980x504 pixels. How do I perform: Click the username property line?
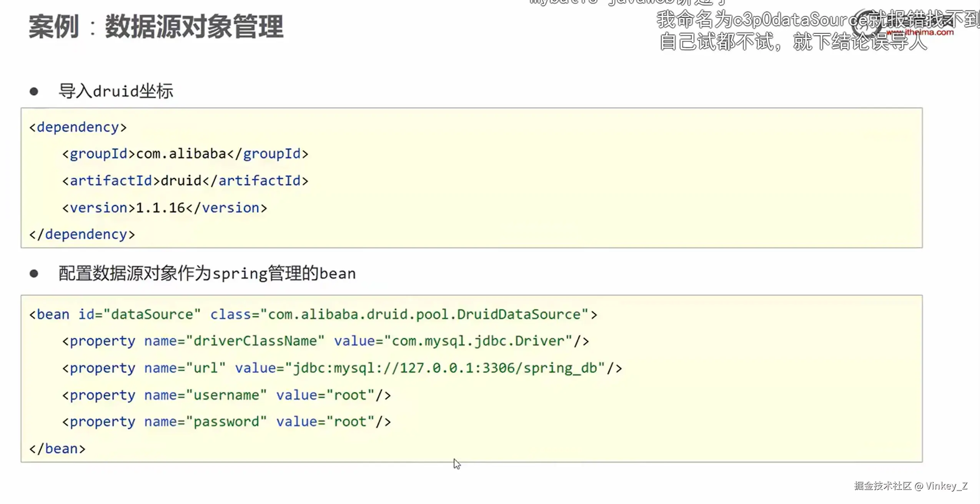click(226, 395)
